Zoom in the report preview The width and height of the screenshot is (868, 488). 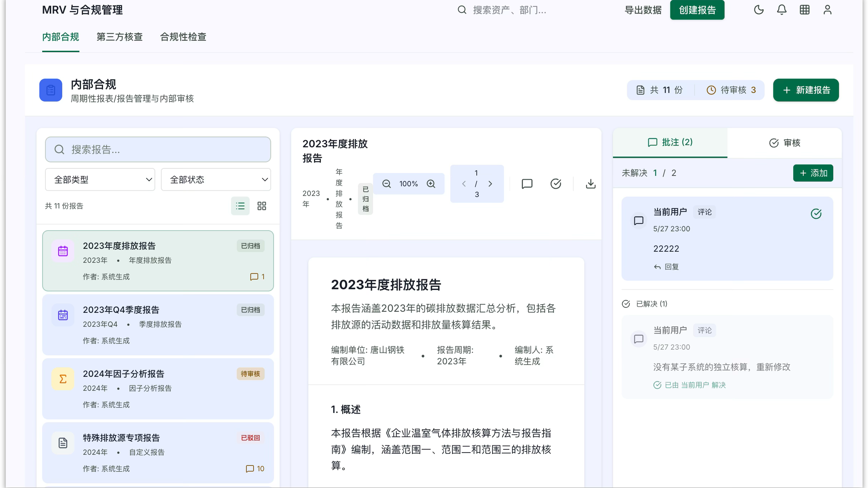pyautogui.click(x=431, y=184)
